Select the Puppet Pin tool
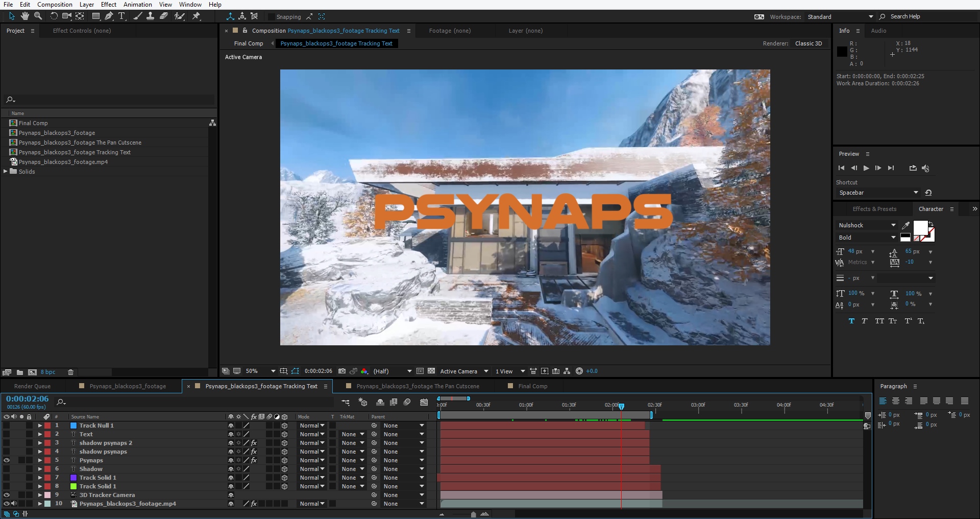The width and height of the screenshot is (980, 519). [197, 16]
